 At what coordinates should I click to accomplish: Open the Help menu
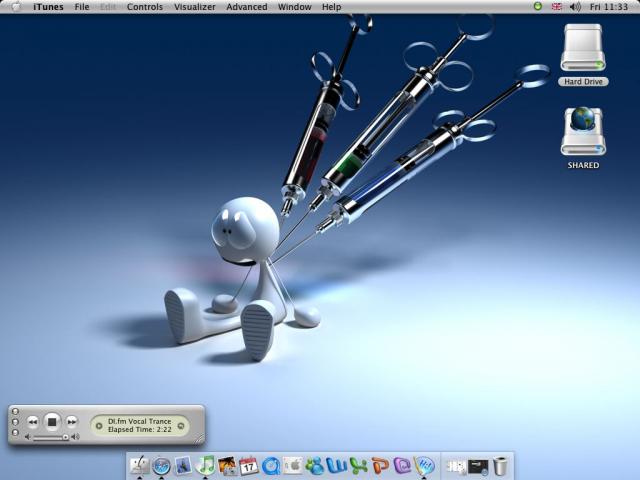[331, 7]
